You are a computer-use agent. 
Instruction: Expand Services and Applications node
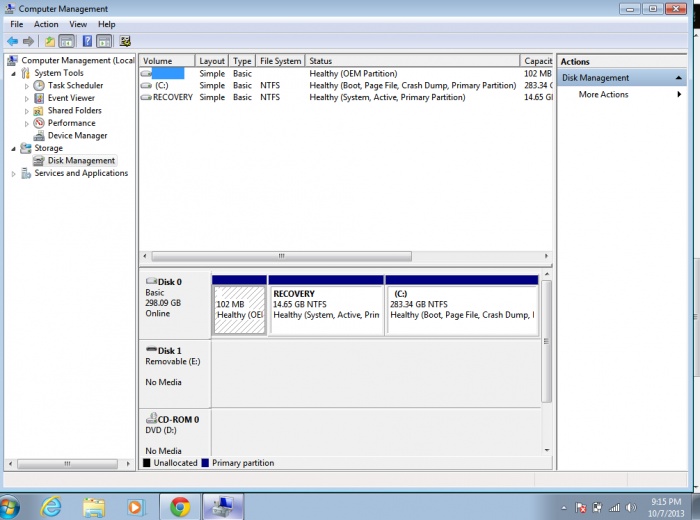(13, 174)
